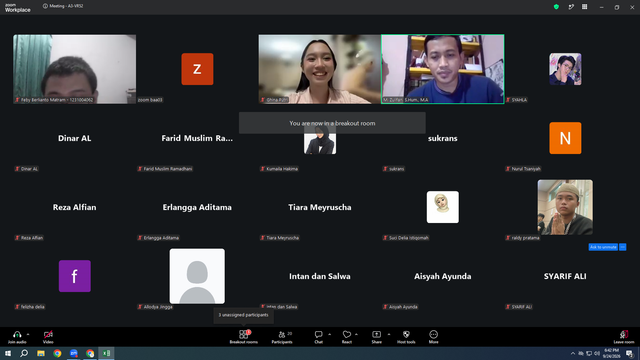Screen dimensions: 640x360
Task: Show hidden tray icons arrow
Action: point(573,353)
